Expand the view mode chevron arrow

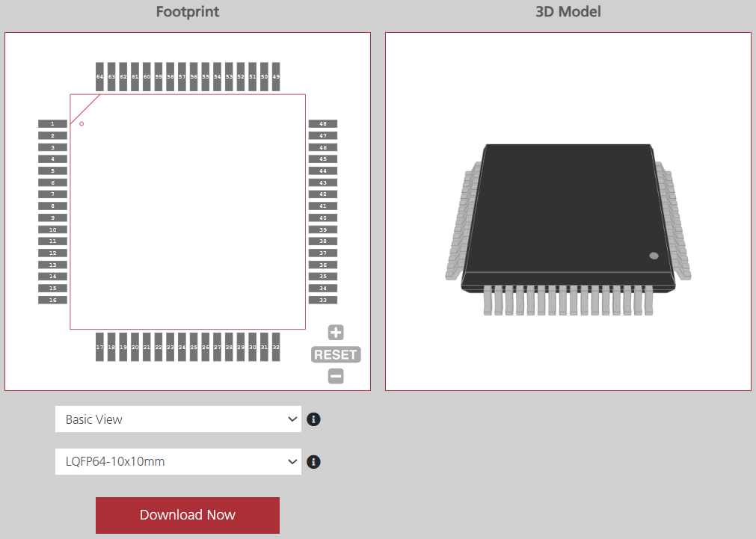click(294, 419)
